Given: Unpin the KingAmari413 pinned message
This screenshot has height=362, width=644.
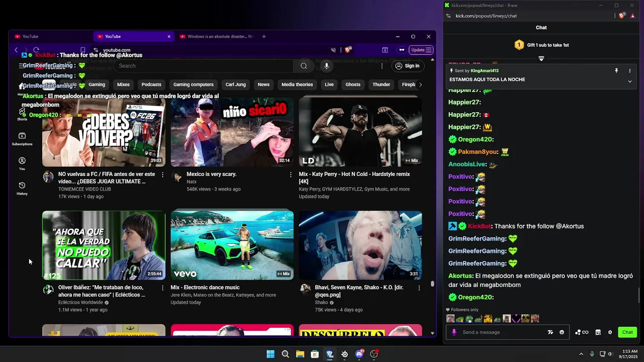Looking at the screenshot, I should click(x=616, y=71).
